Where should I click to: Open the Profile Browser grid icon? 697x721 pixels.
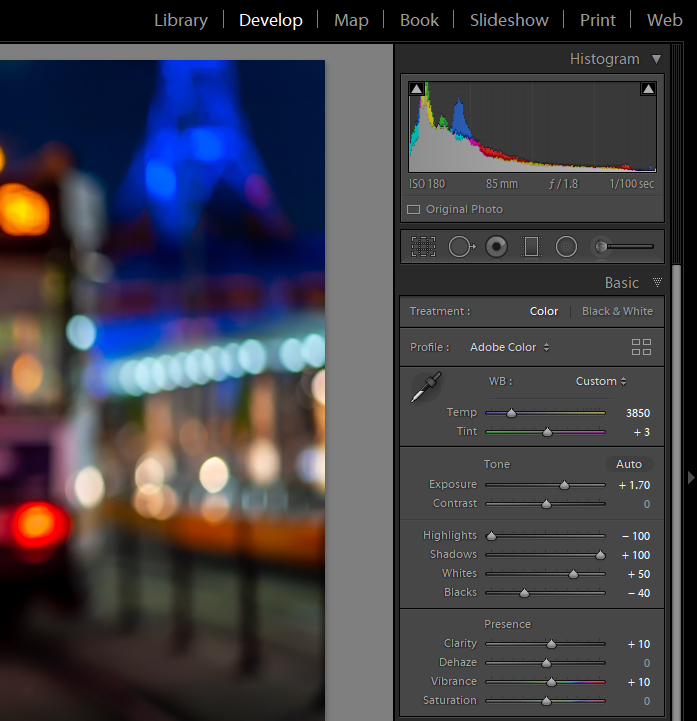pos(641,347)
